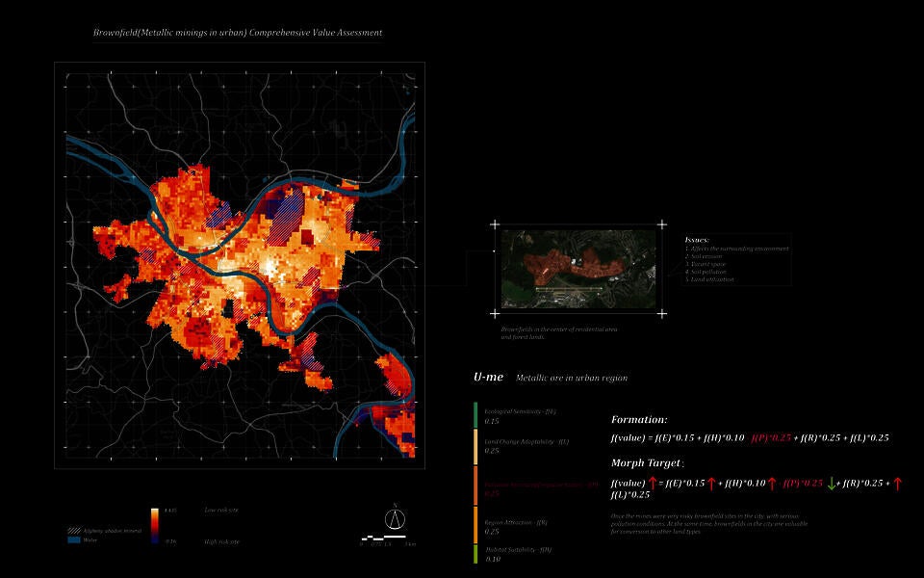This screenshot has width=924, height=578.
Task: Click the top-right crosshair of the image frame
Action: (x=662, y=224)
